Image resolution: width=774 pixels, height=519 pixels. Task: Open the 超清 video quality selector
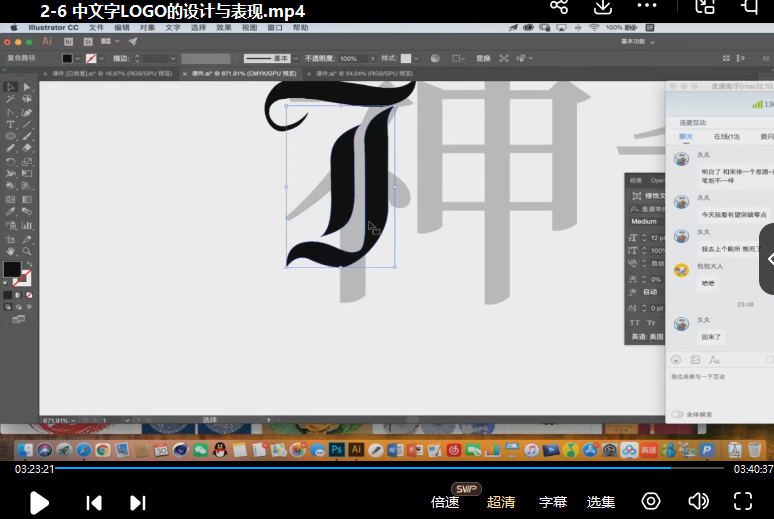(x=501, y=502)
